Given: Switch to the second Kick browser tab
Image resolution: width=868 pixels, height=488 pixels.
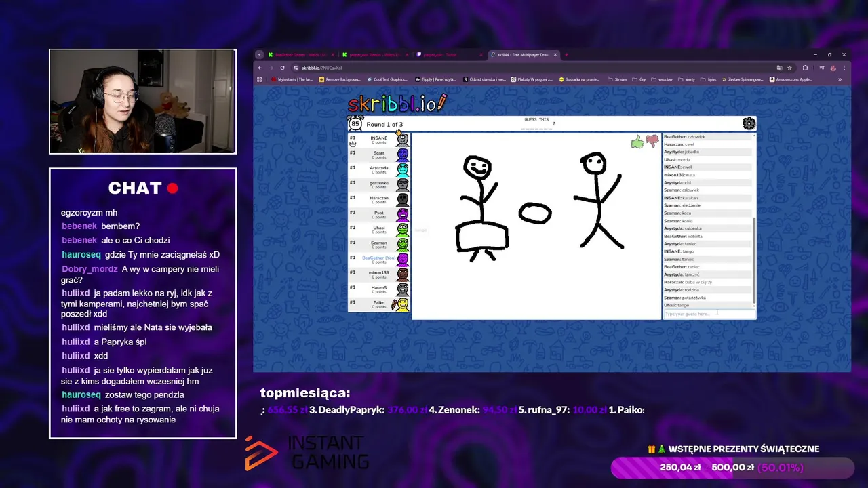Looking at the screenshot, I should pyautogui.click(x=374, y=55).
